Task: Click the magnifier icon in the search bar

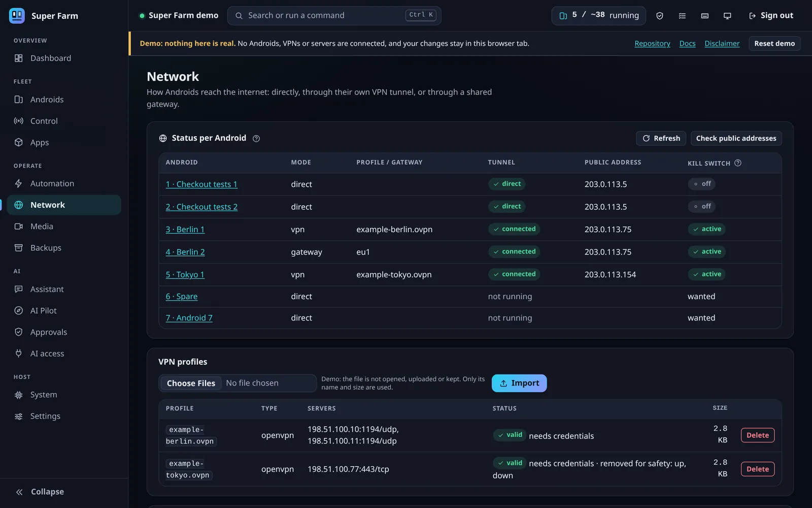Action: pos(239,16)
